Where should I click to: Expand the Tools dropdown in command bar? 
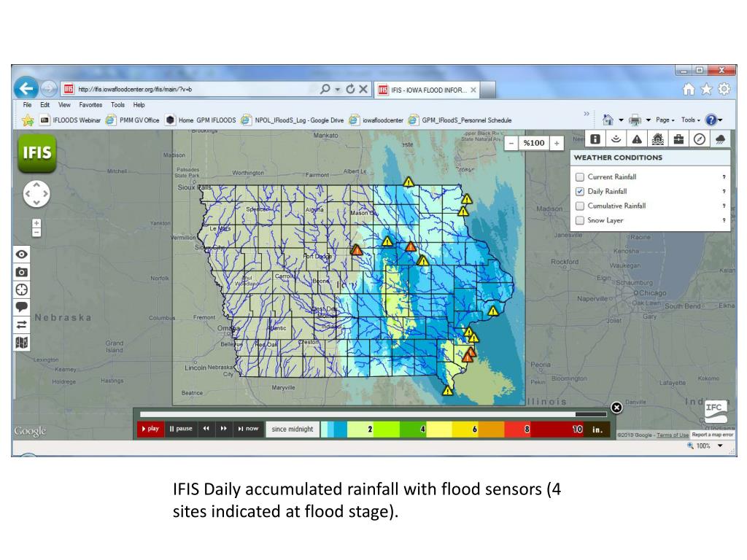coord(690,120)
